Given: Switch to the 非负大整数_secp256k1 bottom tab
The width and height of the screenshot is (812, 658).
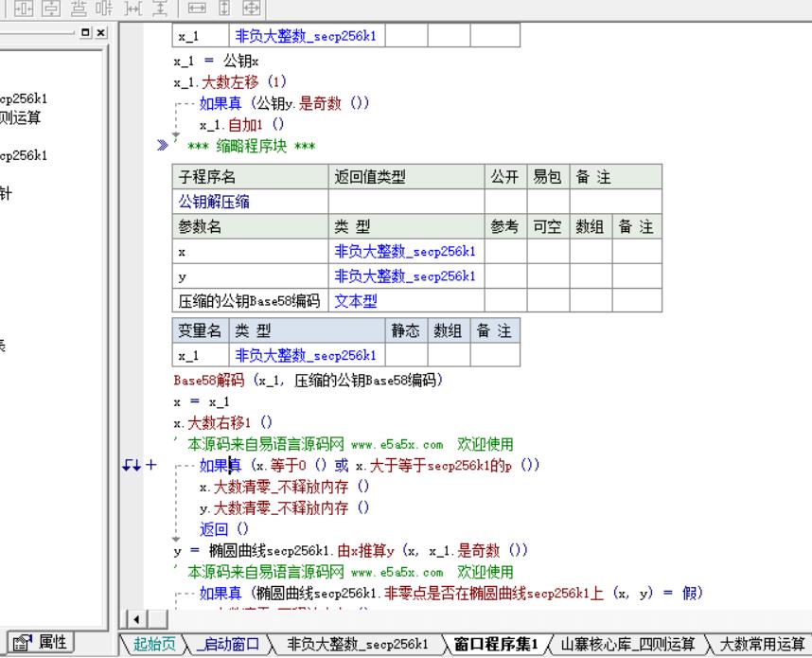Looking at the screenshot, I should (x=358, y=644).
